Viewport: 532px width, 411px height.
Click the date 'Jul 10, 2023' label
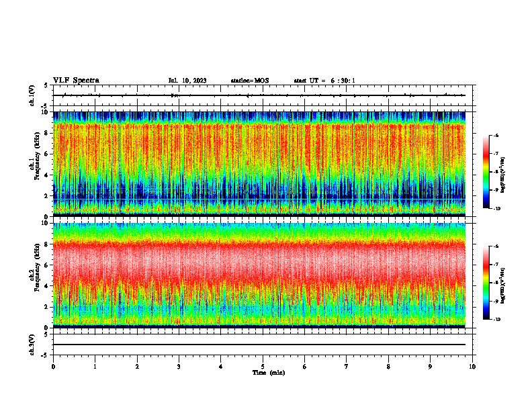coord(187,81)
